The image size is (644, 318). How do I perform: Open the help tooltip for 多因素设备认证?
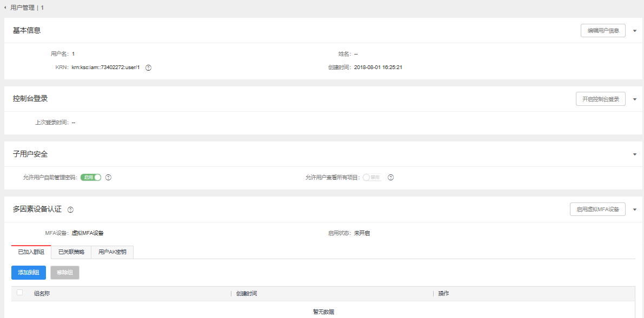[70, 209]
